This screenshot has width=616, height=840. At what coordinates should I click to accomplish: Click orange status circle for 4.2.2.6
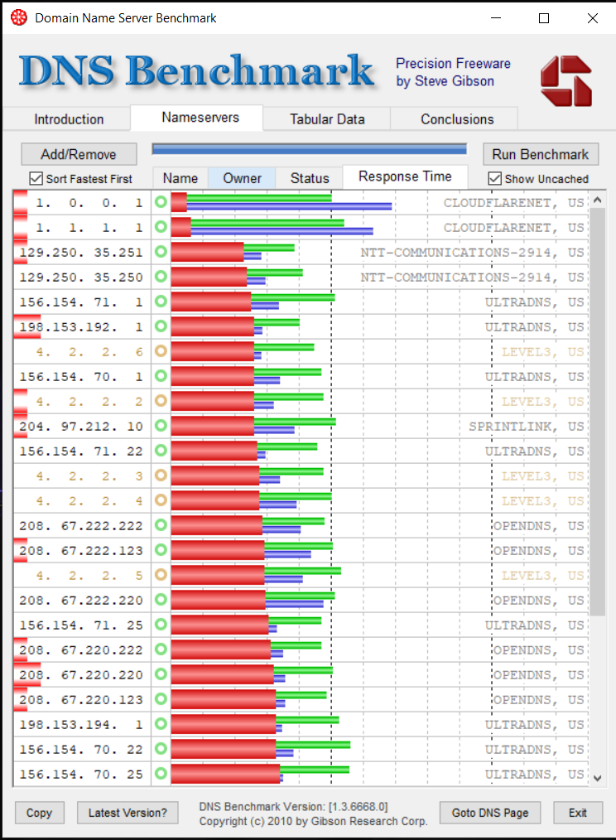pos(161,351)
